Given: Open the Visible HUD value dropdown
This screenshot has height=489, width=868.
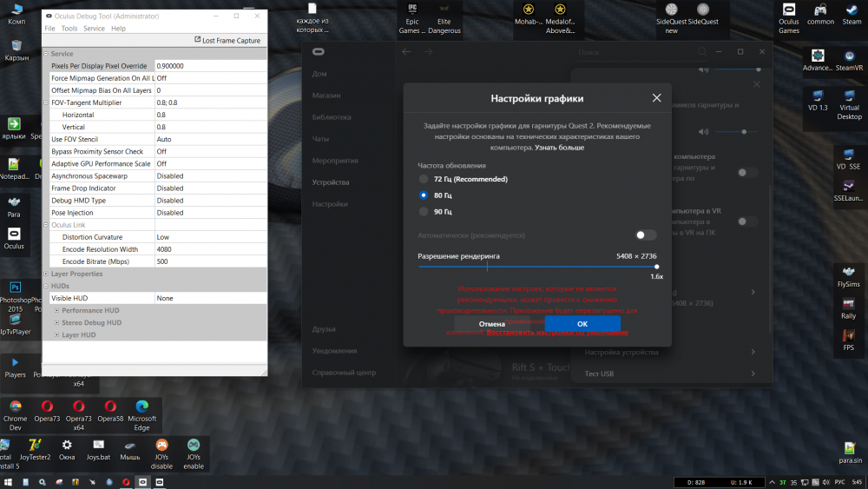Looking at the screenshot, I should coord(210,298).
